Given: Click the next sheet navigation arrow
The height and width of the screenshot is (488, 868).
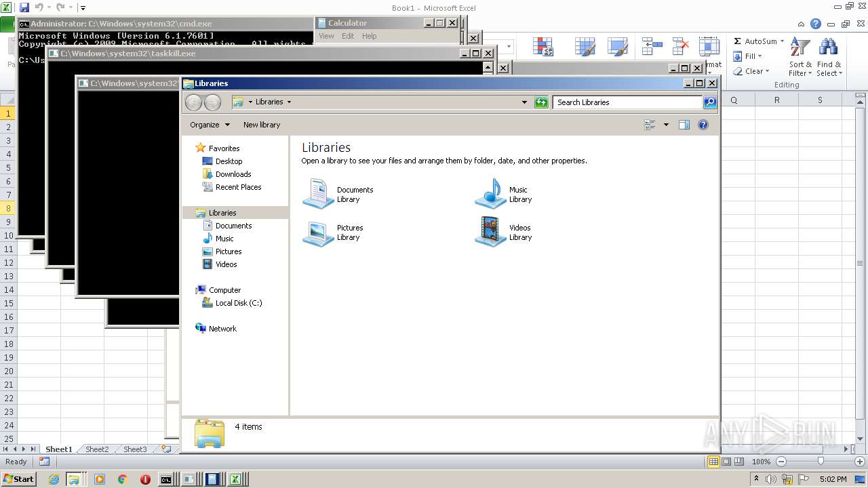Looking at the screenshot, I should (x=24, y=449).
